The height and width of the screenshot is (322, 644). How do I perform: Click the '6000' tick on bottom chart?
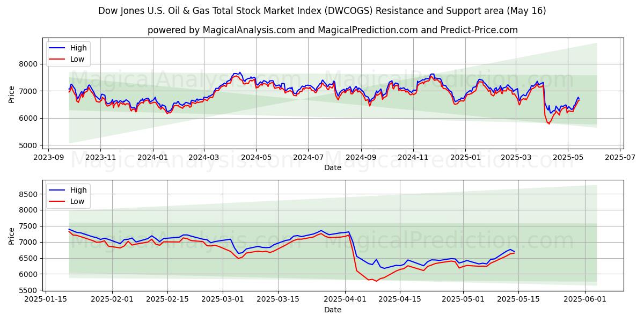(x=29, y=274)
